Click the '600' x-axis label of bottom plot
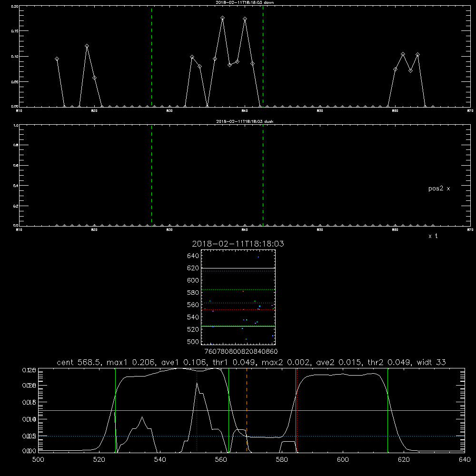Image resolution: width=476 pixels, height=476 pixels. point(343,460)
